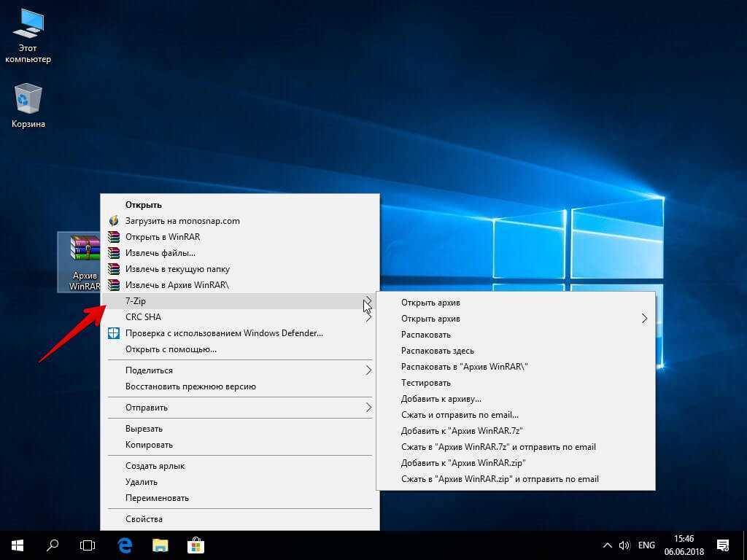Screen dimensions: 747x560
Task: Expand the CRC SHA submenu
Action: click(x=239, y=317)
